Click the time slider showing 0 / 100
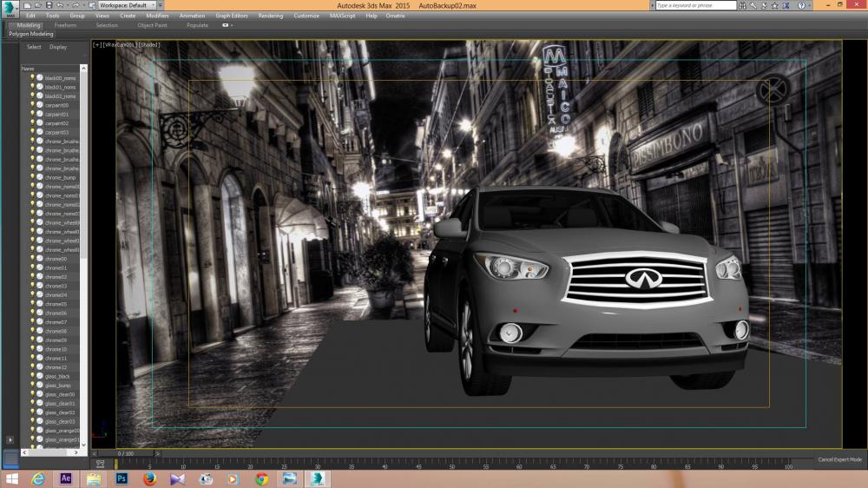Screen dimensions: 868x488 (x=126, y=453)
